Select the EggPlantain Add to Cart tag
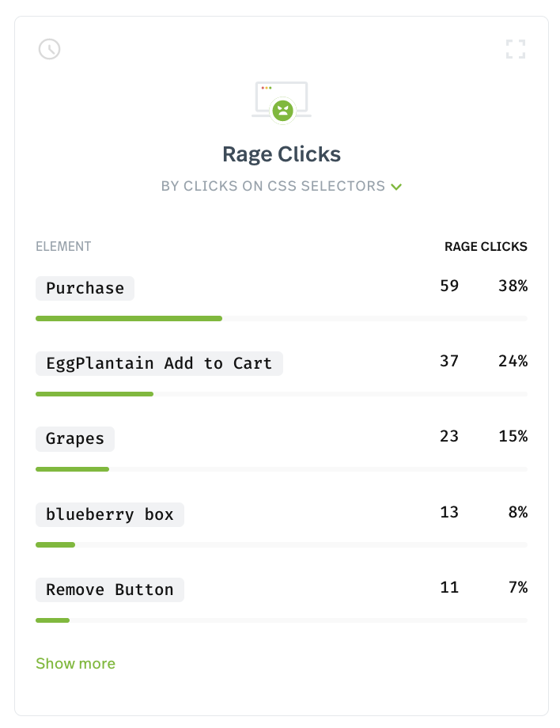The image size is (560, 728). coord(159,363)
